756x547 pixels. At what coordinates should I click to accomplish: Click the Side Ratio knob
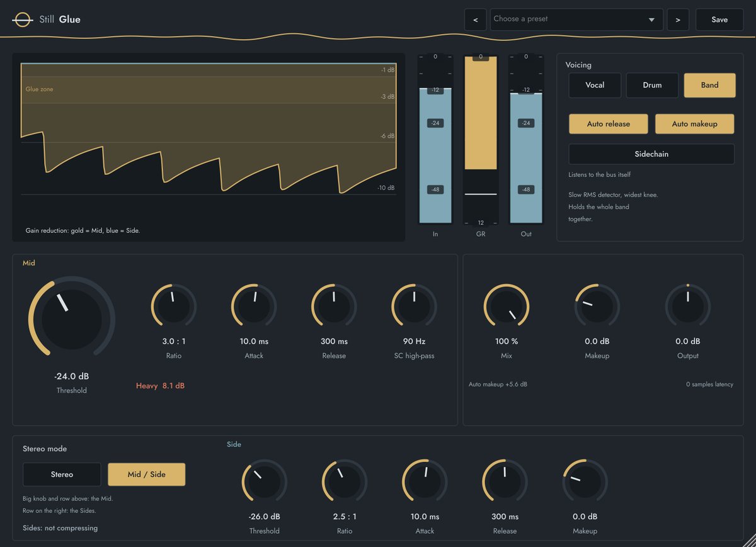click(345, 482)
